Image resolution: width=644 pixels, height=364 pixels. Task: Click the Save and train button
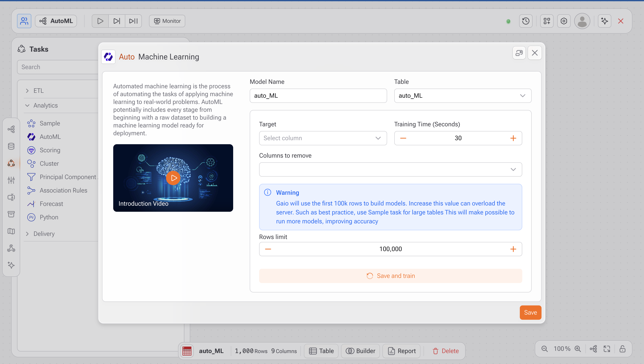point(390,276)
